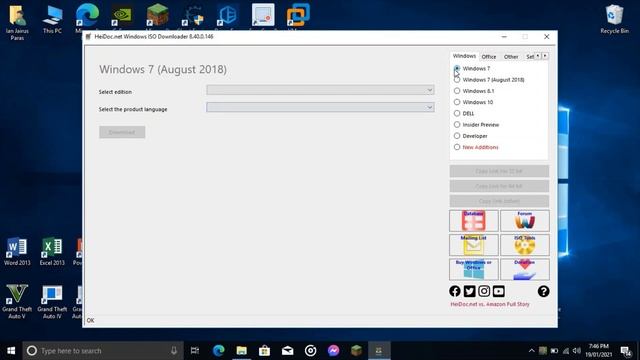The image size is (640, 360).
Task: Launch Microsoft Edge from taskbar
Action: [218, 351]
